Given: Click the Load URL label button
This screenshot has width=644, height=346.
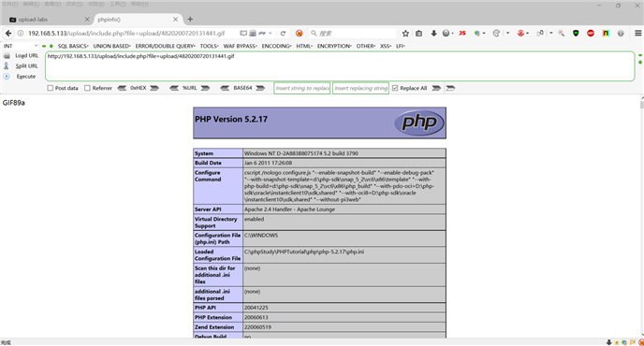Looking at the screenshot, I should point(27,55).
